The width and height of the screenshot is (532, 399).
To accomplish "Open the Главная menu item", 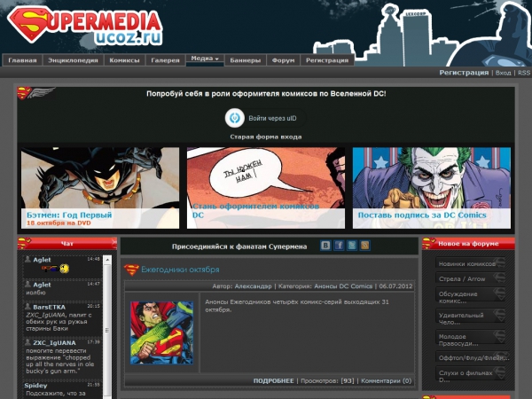I will pos(22,60).
